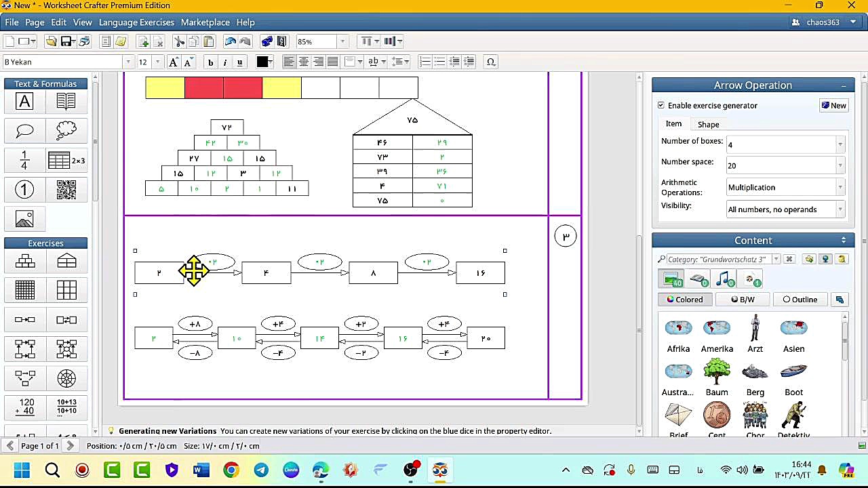The width and height of the screenshot is (868, 488).
Task: Insert an image item
Action: [24, 219]
